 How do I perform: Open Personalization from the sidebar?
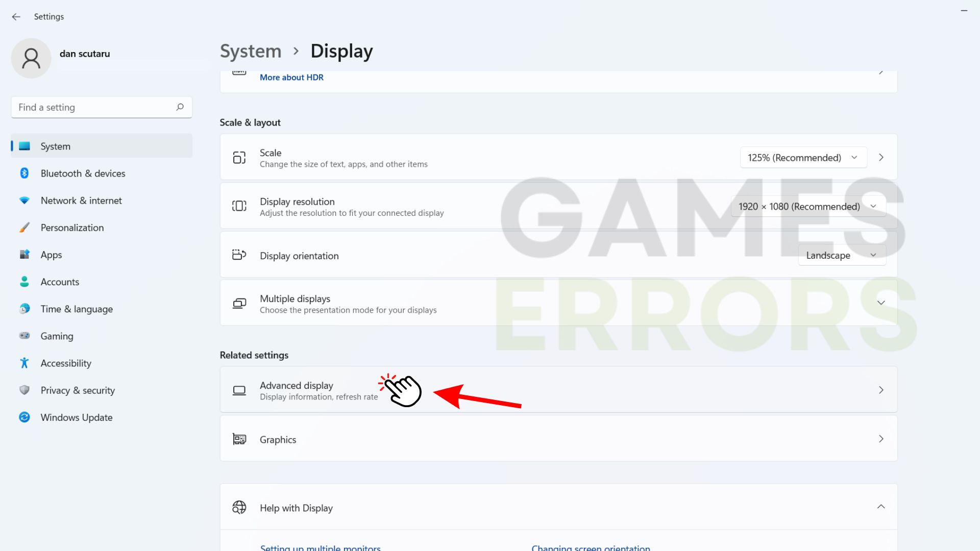pyautogui.click(x=72, y=228)
